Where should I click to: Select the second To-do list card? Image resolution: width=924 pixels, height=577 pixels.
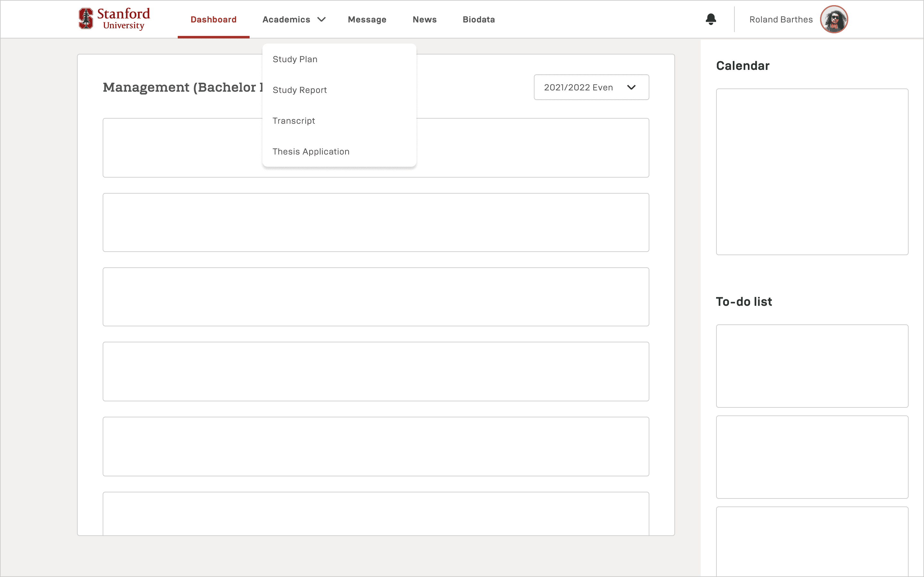click(x=812, y=457)
